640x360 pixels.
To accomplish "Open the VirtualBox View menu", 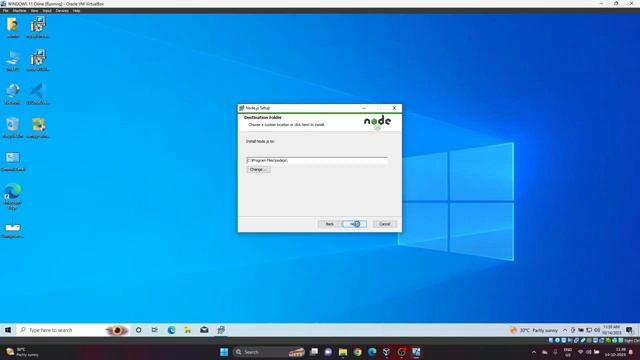I will (35, 11).
